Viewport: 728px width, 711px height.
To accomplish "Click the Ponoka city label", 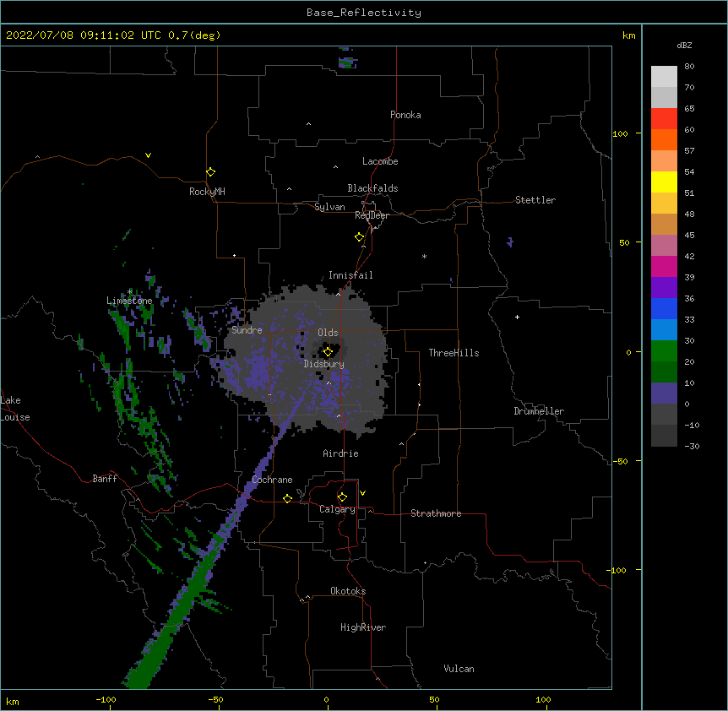I will click(405, 115).
